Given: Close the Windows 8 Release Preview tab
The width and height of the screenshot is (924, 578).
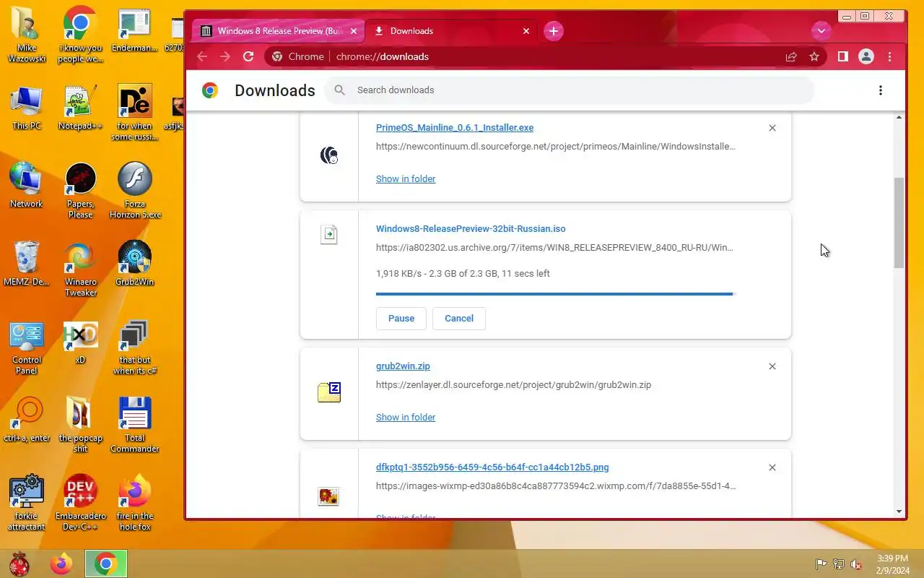Looking at the screenshot, I should [x=354, y=31].
